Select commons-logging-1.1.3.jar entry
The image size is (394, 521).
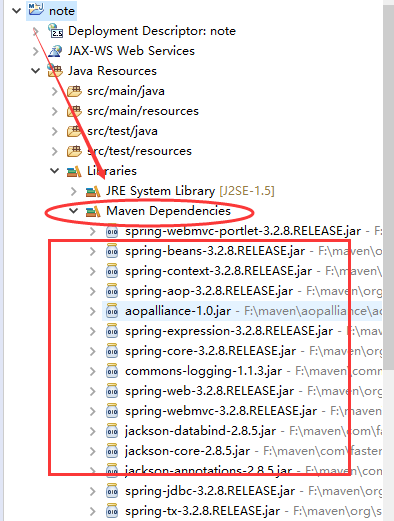204,371
